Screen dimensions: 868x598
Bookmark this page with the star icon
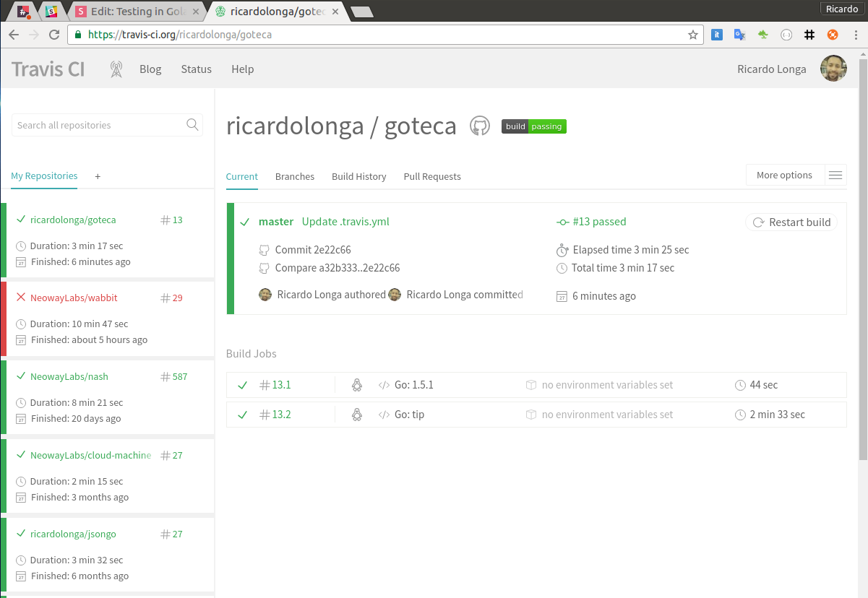click(x=693, y=35)
